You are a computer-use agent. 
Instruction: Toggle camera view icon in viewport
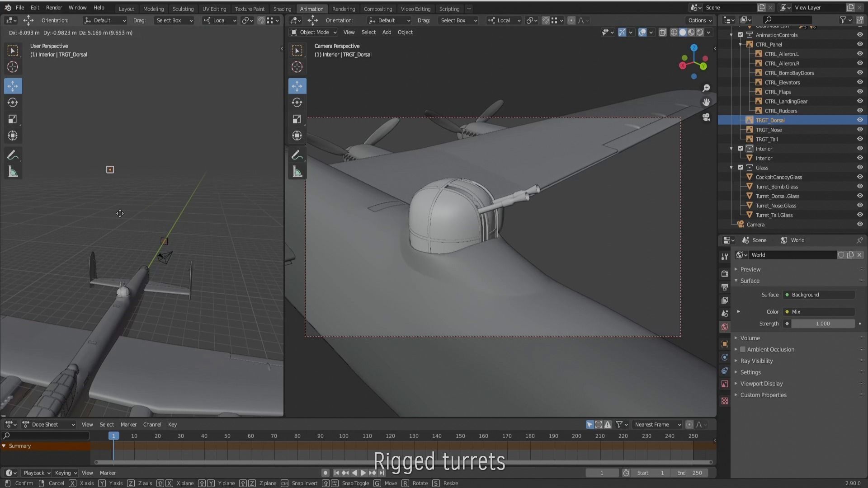pyautogui.click(x=706, y=117)
